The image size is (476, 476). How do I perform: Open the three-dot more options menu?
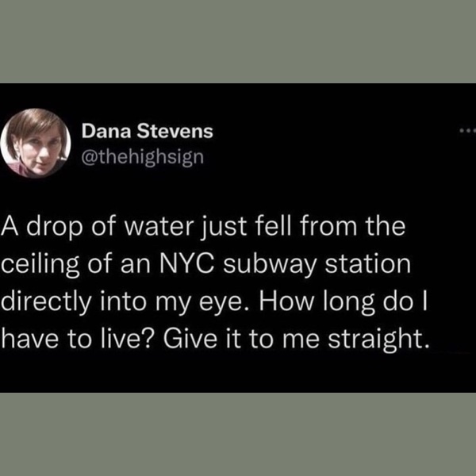coord(465,130)
